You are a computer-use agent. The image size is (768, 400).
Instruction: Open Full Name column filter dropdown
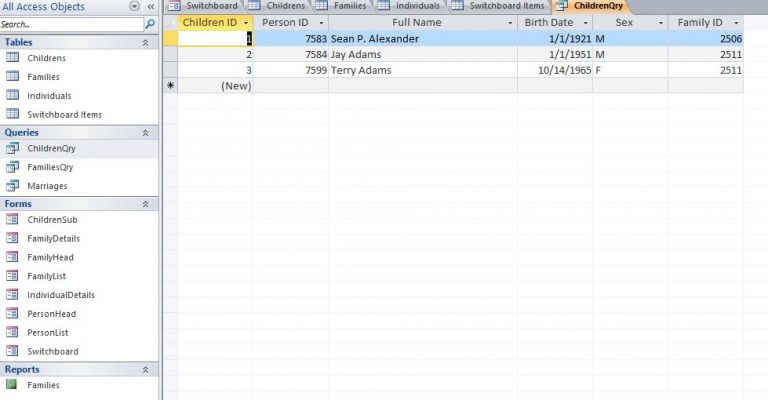[x=510, y=23]
